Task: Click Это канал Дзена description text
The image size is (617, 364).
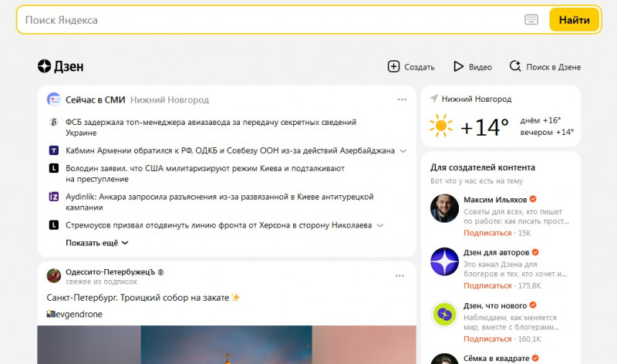Action: [x=515, y=269]
